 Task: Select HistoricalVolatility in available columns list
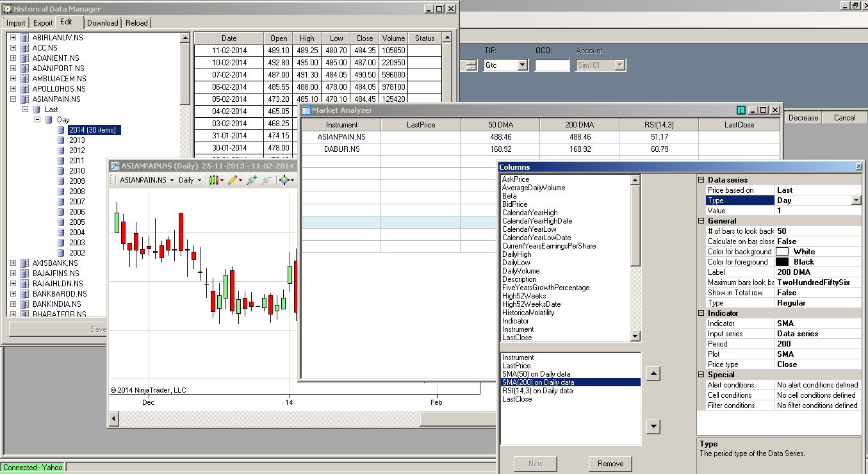tap(528, 313)
